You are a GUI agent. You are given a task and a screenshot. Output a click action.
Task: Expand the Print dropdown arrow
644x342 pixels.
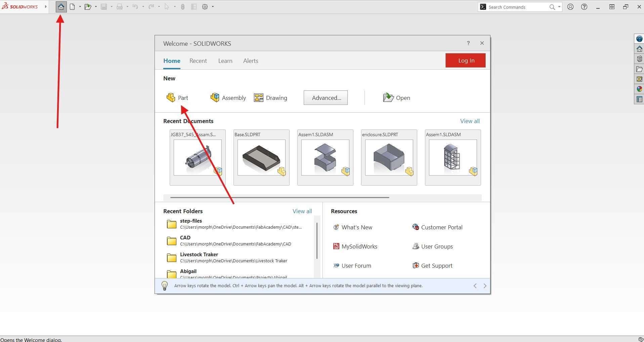tap(127, 7)
